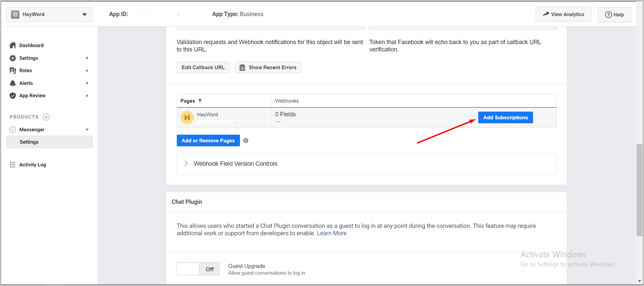Add a product with the plus icon
Viewport: 644px width, 286px height.
tap(46, 117)
